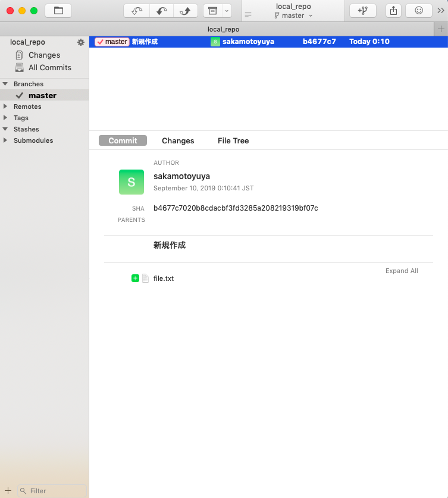Click the sidebar toggle lines icon
Screen dimensions: 448x498
click(248, 15)
